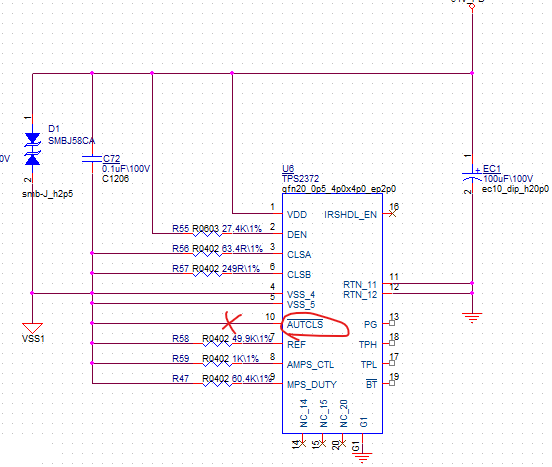
Task: Select the R47 reference designator
Action: (x=181, y=379)
